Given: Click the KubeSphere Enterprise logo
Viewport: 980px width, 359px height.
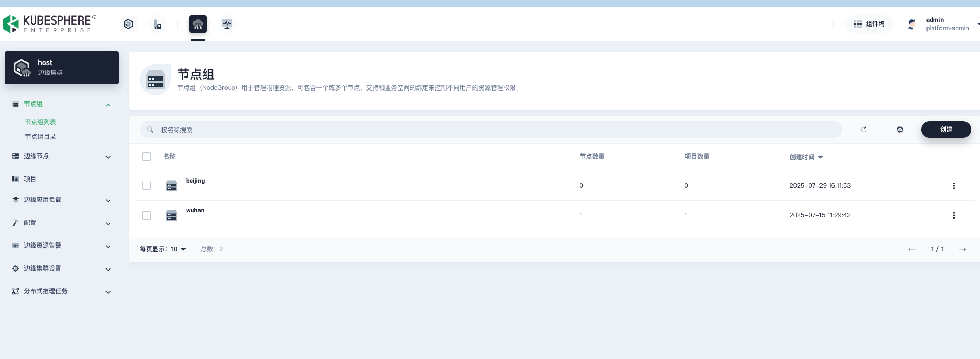Looking at the screenshot, I should coord(49,24).
